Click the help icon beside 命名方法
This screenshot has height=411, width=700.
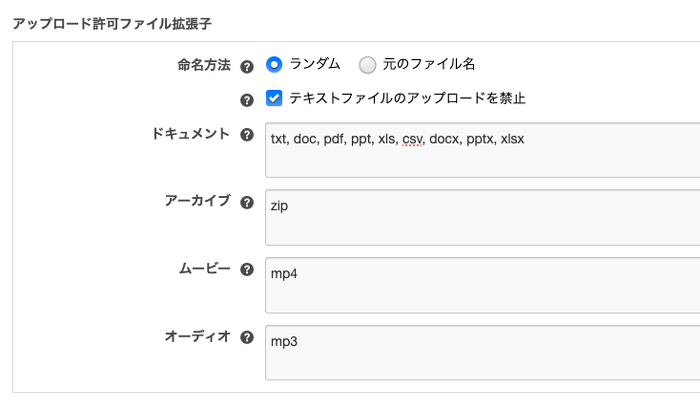pyautogui.click(x=247, y=66)
